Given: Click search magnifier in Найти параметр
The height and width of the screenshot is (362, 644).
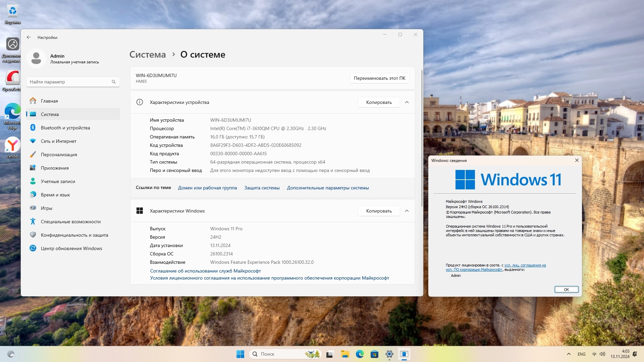Looking at the screenshot, I should 114,82.
